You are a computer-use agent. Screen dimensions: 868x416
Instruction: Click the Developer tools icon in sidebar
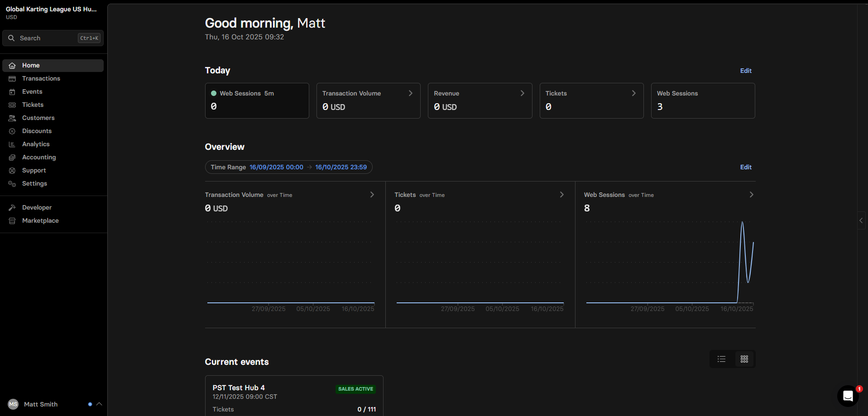(12, 208)
